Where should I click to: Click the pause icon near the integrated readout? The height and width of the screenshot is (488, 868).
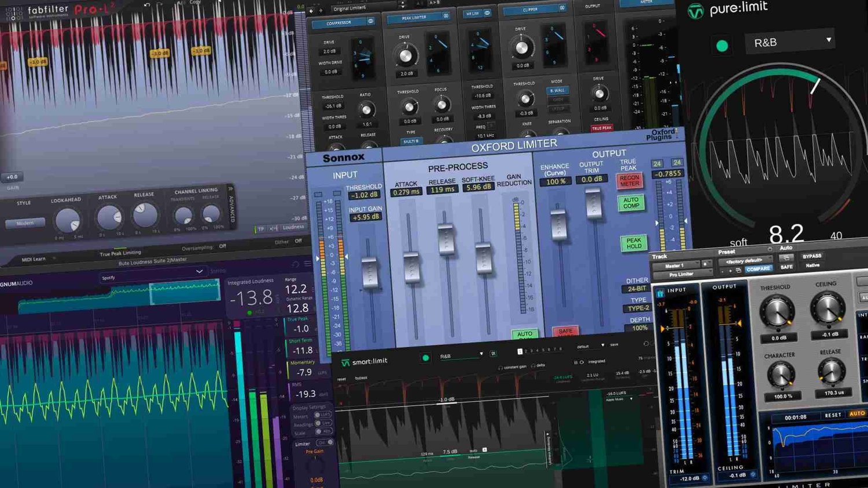(575, 363)
